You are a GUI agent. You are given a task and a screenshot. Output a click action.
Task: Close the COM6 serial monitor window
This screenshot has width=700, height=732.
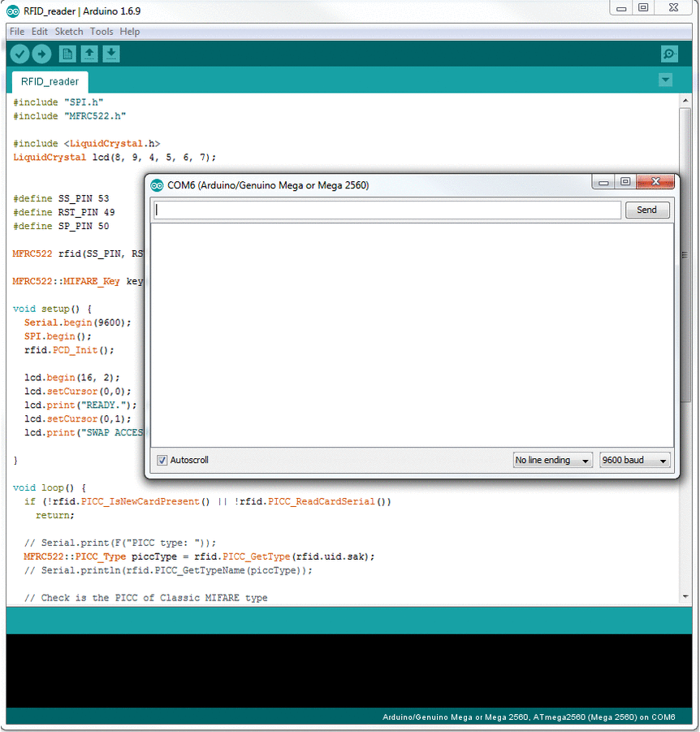pos(655,182)
